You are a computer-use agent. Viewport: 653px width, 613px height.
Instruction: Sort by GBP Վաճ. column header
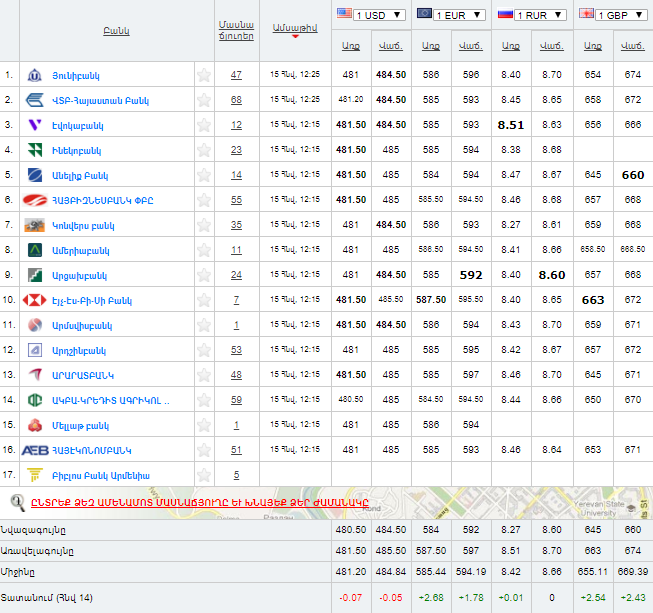pyautogui.click(x=633, y=46)
